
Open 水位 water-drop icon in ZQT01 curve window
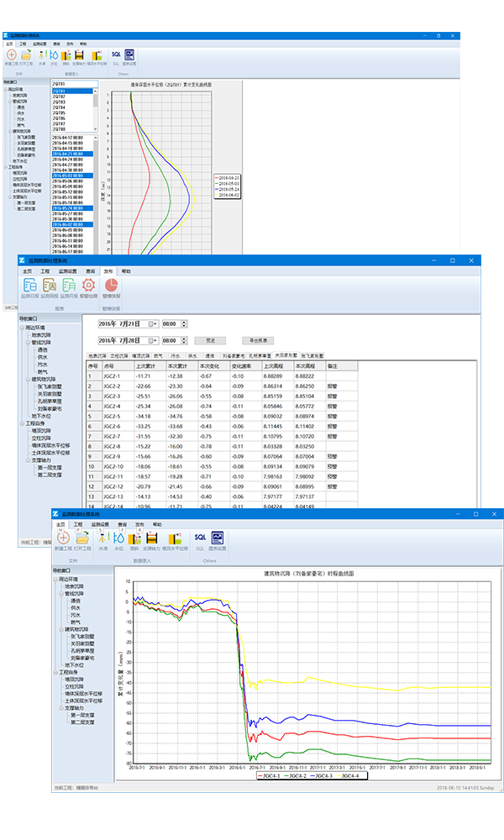[x=54, y=55]
